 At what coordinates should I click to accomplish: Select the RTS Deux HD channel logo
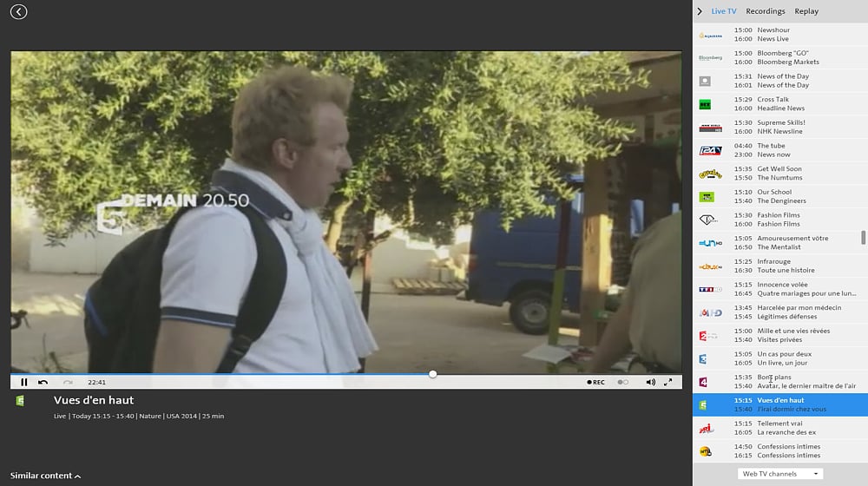pos(710,266)
